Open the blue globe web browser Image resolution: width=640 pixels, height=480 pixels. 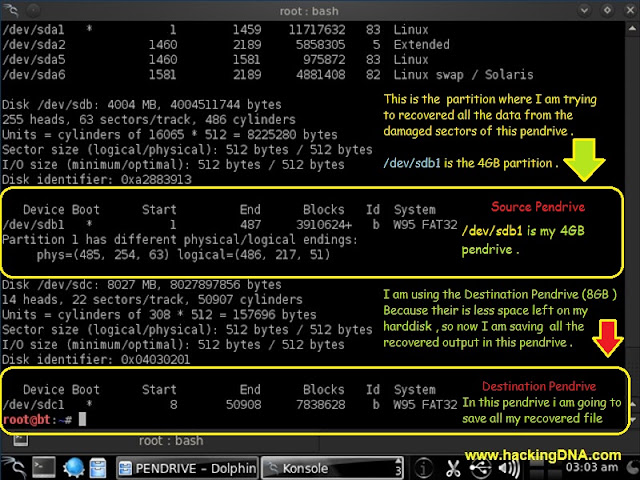coord(73,468)
